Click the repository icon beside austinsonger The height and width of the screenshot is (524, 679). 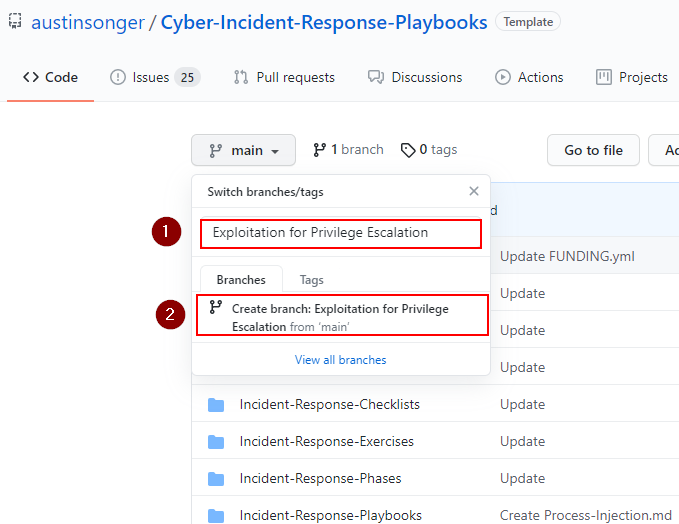(15, 21)
